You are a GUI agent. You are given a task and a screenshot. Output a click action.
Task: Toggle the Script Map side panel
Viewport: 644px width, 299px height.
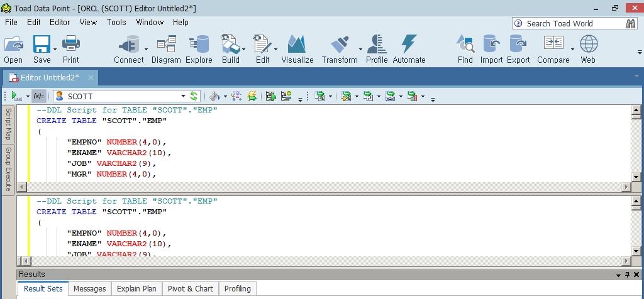click(x=9, y=124)
